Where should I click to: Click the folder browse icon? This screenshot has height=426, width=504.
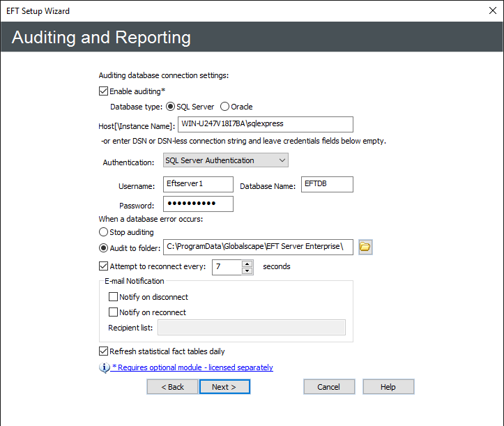click(365, 247)
